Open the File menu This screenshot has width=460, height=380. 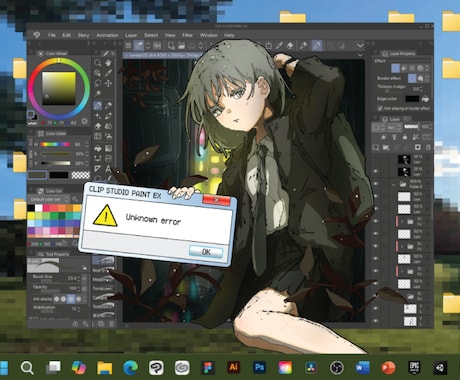coord(52,35)
